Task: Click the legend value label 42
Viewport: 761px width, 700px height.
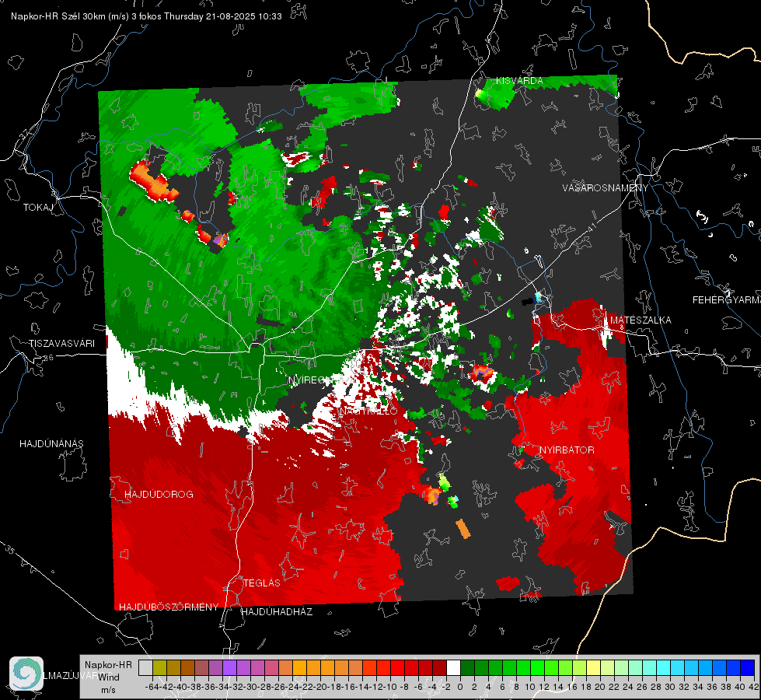Action: coord(753,687)
